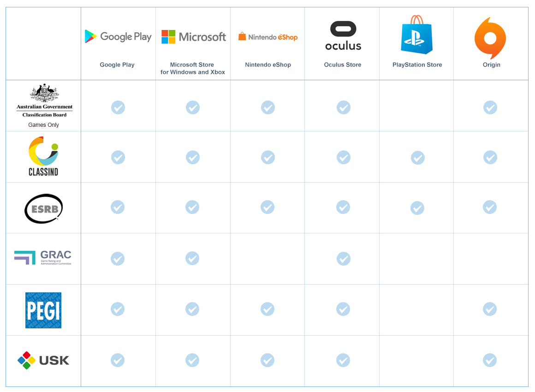535x392 pixels.
Task: Click the ESRB checkmark under PlayStation Store
Action: click(417, 208)
